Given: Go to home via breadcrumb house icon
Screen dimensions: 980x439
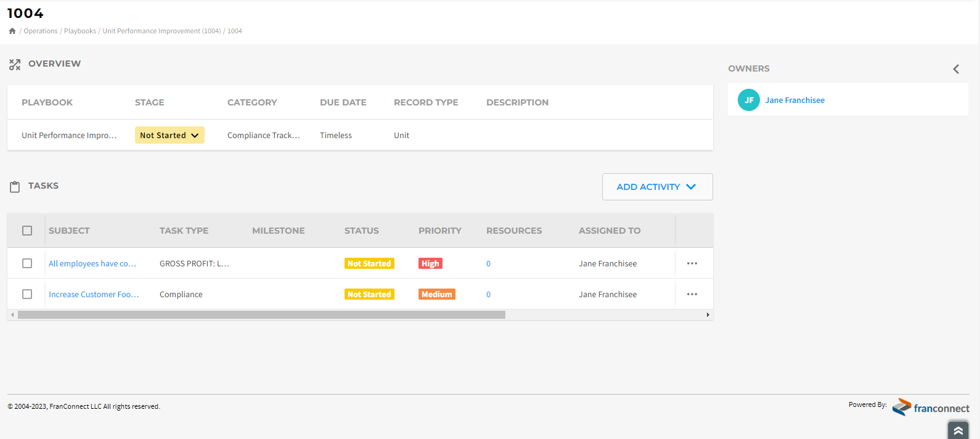Looking at the screenshot, I should [x=12, y=31].
